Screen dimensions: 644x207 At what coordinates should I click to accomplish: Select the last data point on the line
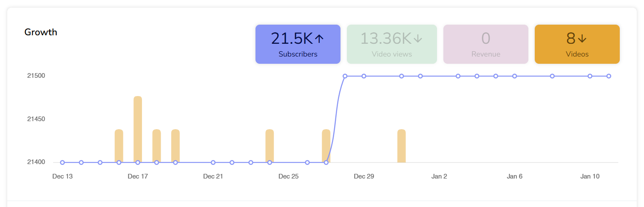pyautogui.click(x=609, y=76)
